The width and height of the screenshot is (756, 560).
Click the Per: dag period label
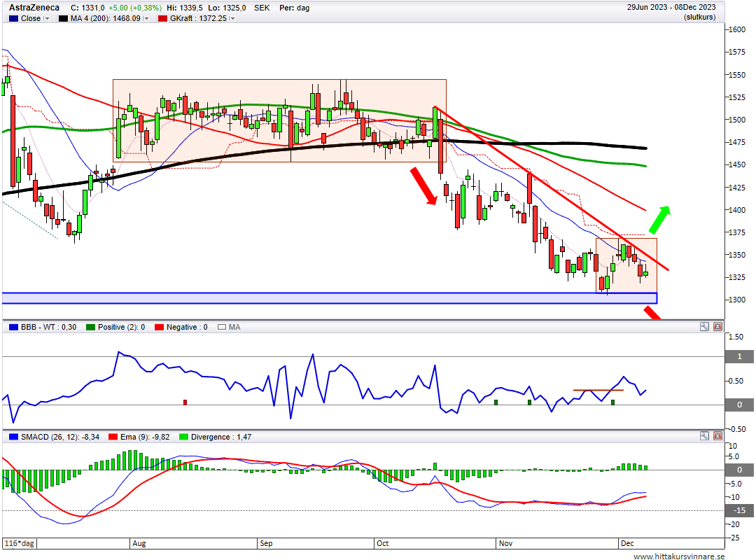294,8
